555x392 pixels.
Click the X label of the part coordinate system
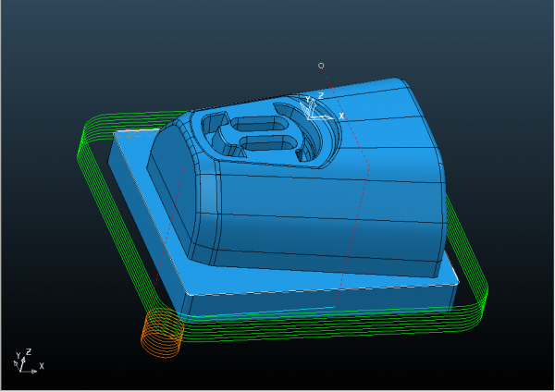click(341, 116)
